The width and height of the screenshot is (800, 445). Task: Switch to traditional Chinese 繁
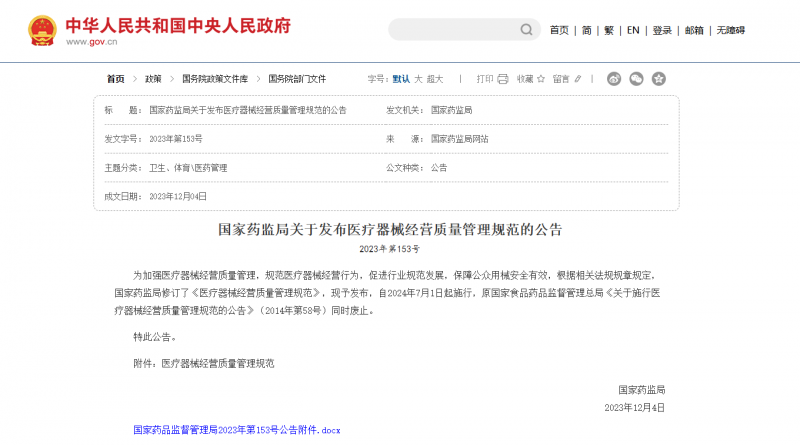point(609,31)
